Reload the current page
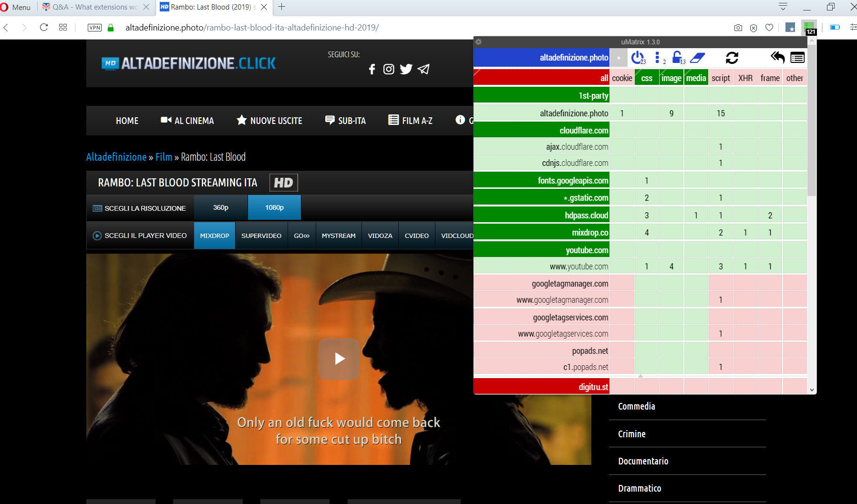 pos(44,27)
